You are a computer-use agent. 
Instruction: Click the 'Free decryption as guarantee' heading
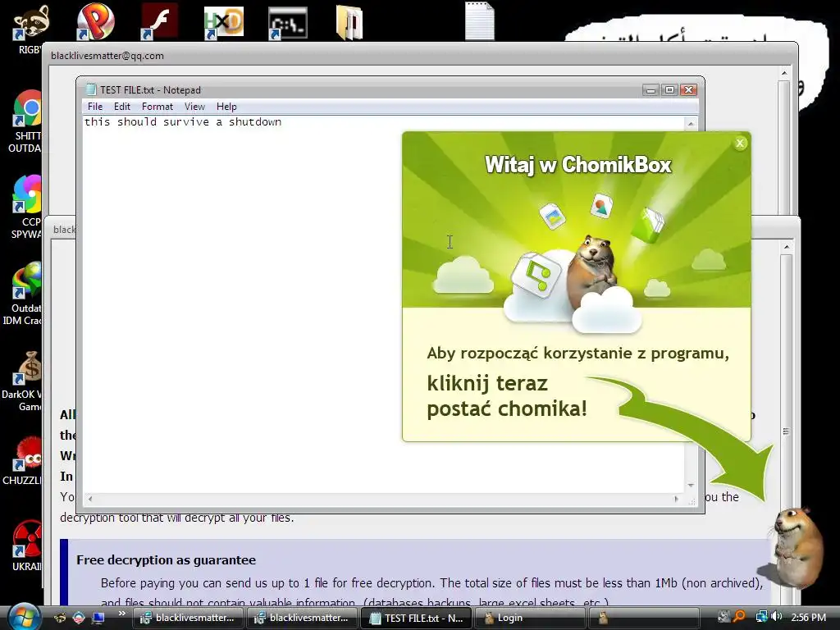point(166,559)
